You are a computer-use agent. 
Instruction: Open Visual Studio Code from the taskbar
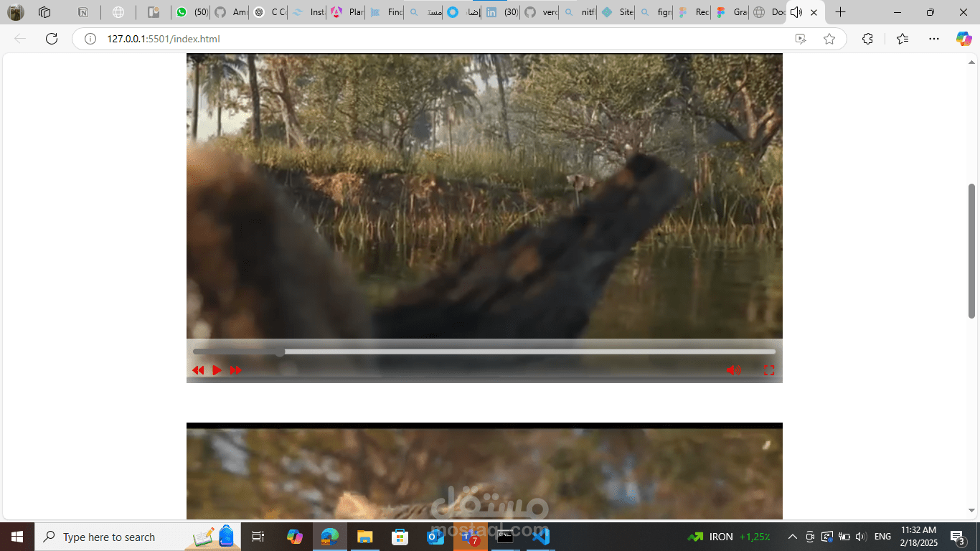point(541,537)
